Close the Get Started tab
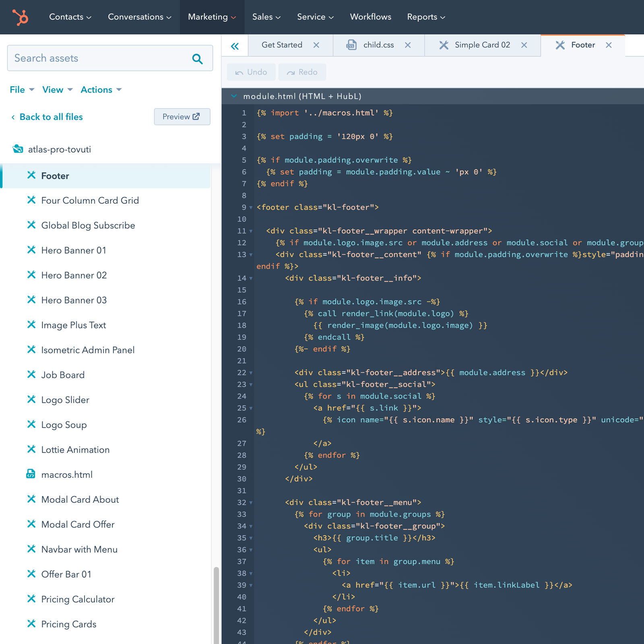 316,45
